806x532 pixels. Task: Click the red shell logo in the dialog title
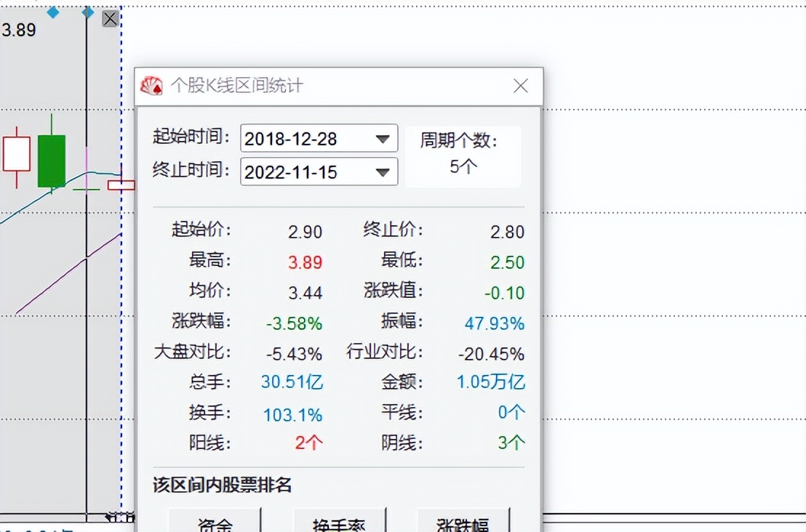(153, 85)
